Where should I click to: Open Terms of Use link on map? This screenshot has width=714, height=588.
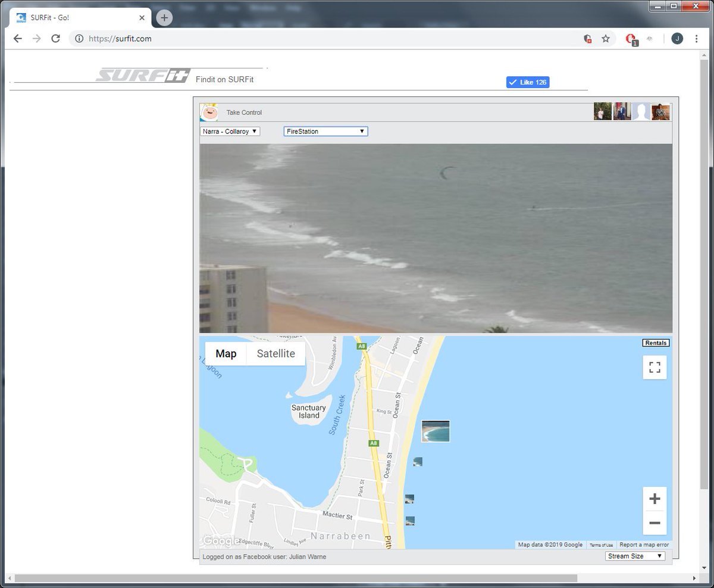[x=601, y=545]
